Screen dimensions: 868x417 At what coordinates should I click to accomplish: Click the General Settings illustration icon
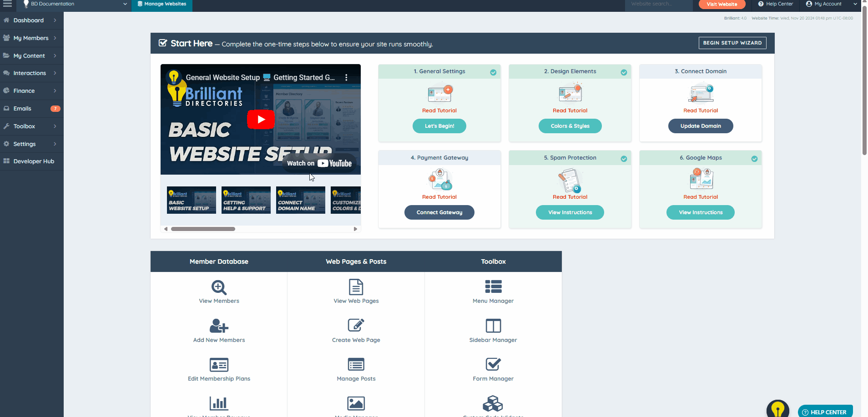click(x=439, y=93)
